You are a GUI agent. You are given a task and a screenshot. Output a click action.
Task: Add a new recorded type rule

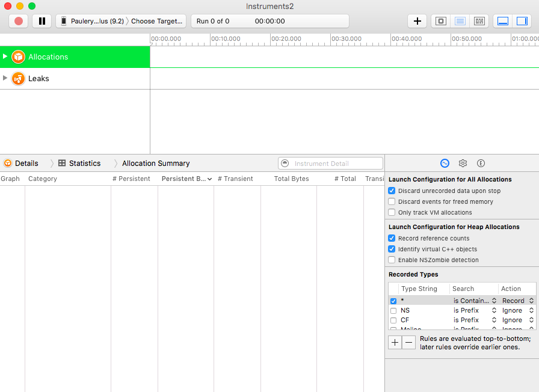pos(395,343)
